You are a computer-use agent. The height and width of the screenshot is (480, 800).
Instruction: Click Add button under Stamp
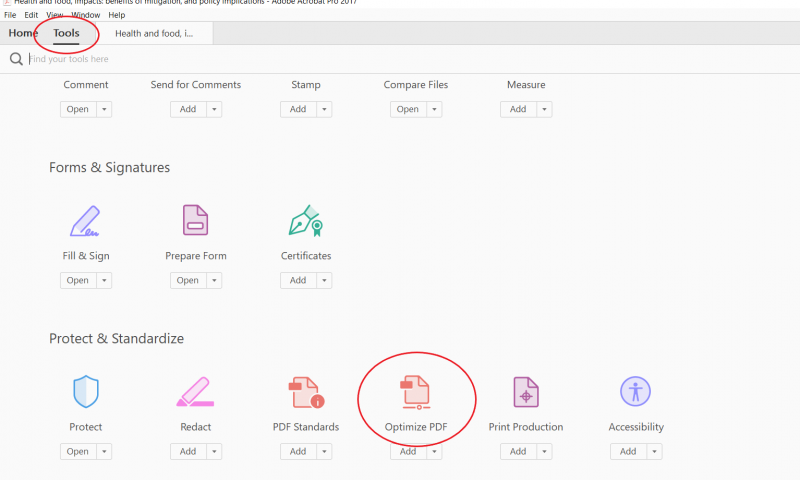[x=298, y=109]
